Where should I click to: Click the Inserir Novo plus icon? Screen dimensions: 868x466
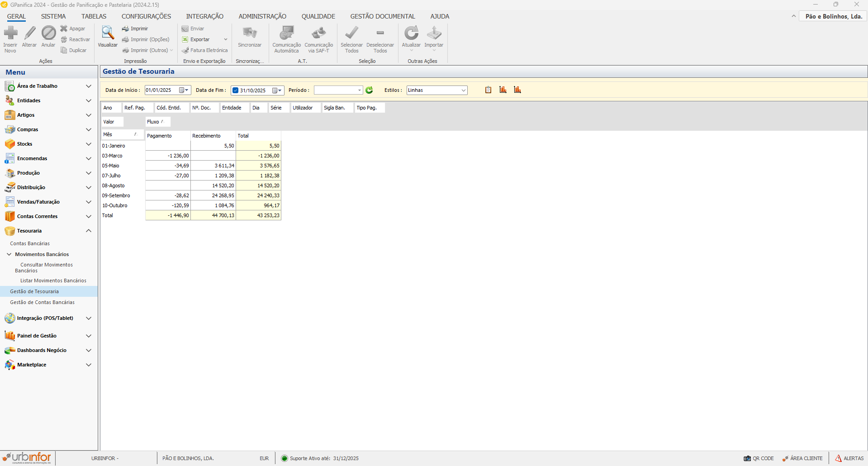point(10,33)
